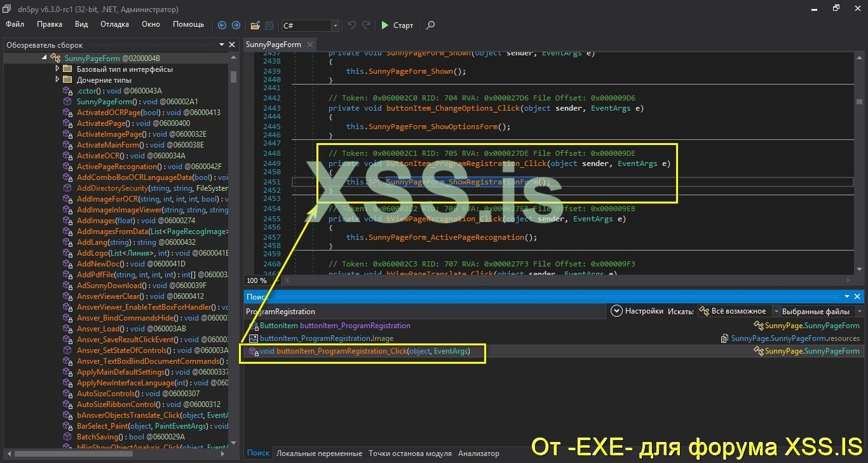Screen dimensions: 868x463
Task: Select the search magnifier icon on the toolbar
Action: pos(430,25)
